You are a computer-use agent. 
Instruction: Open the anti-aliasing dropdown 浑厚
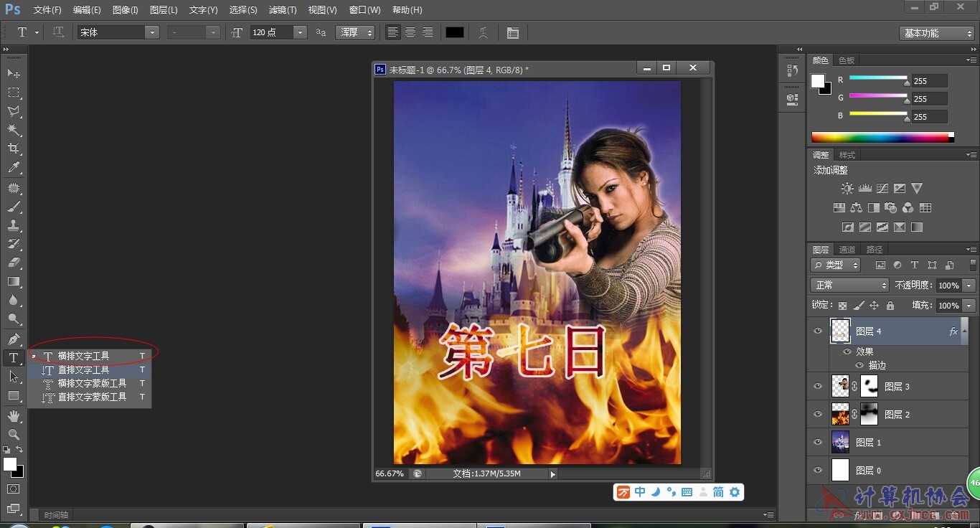coord(355,32)
